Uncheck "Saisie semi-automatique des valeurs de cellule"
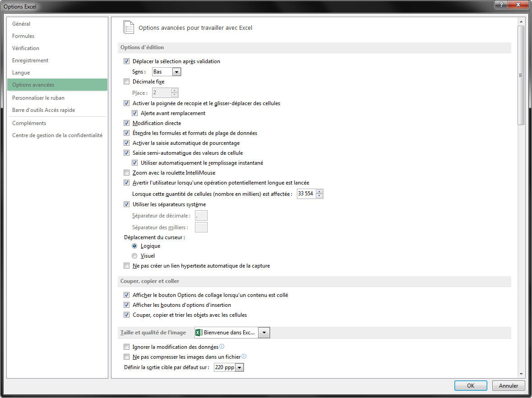532x398 pixels. [x=126, y=153]
